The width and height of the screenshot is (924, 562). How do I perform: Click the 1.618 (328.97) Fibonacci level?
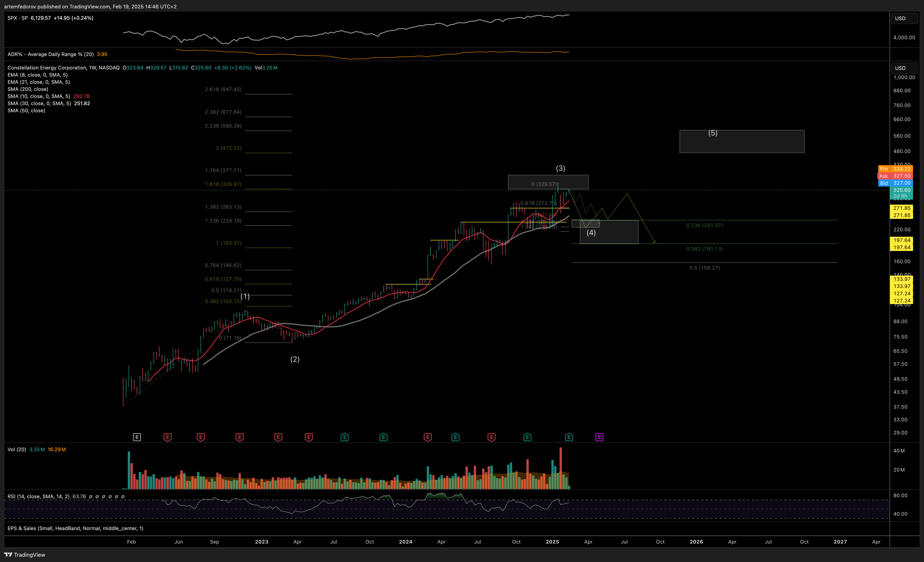[223, 184]
